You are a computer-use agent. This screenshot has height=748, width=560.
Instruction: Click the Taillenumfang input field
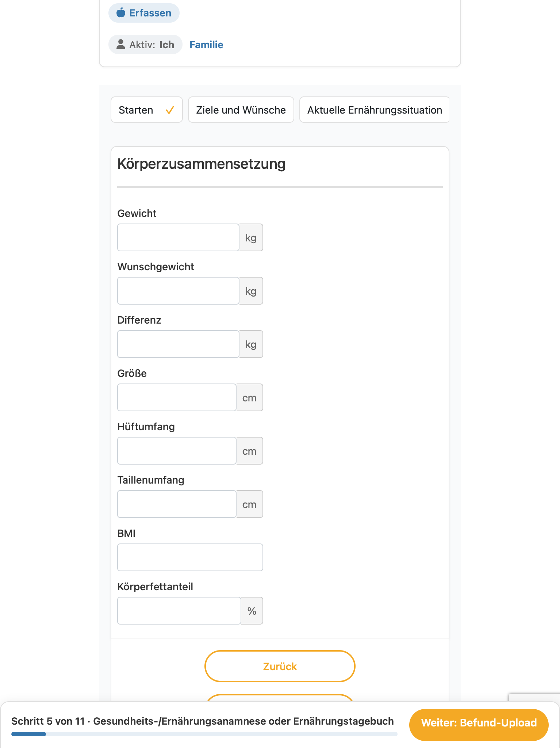pyautogui.click(x=177, y=504)
